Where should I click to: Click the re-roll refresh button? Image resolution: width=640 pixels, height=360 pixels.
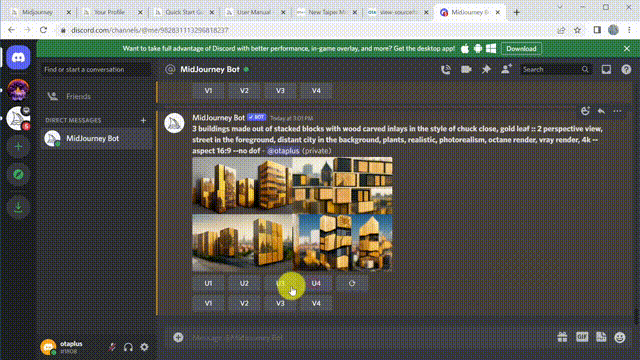click(x=352, y=283)
